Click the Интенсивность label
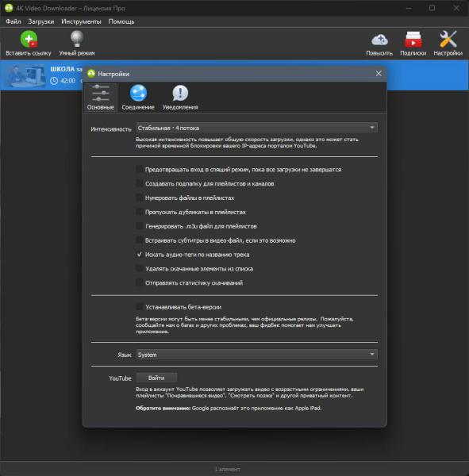The width and height of the screenshot is (469, 476). [x=111, y=129]
